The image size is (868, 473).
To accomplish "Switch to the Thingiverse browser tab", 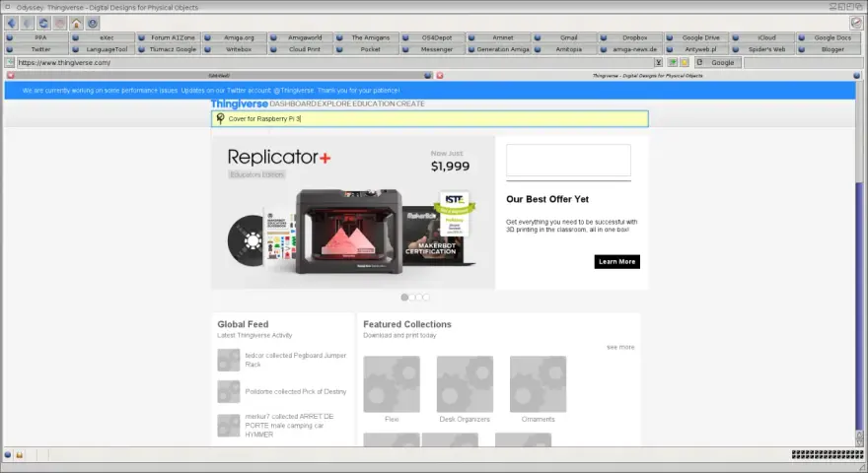I will point(648,75).
